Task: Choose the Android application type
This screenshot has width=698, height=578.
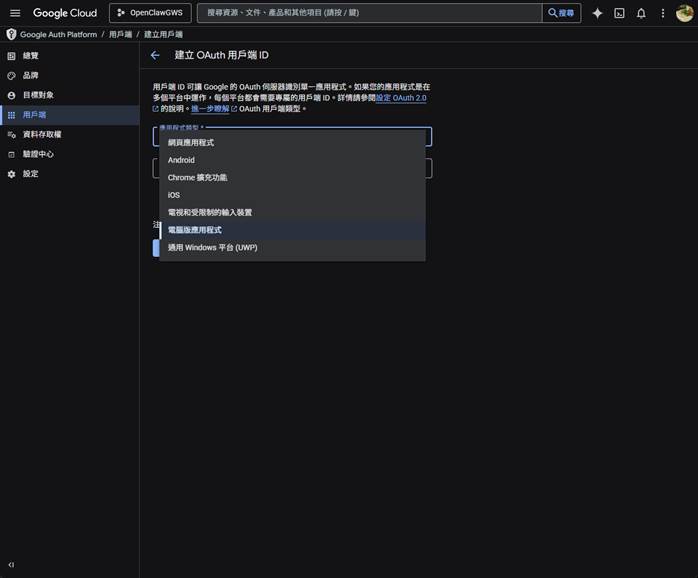Action: click(181, 160)
